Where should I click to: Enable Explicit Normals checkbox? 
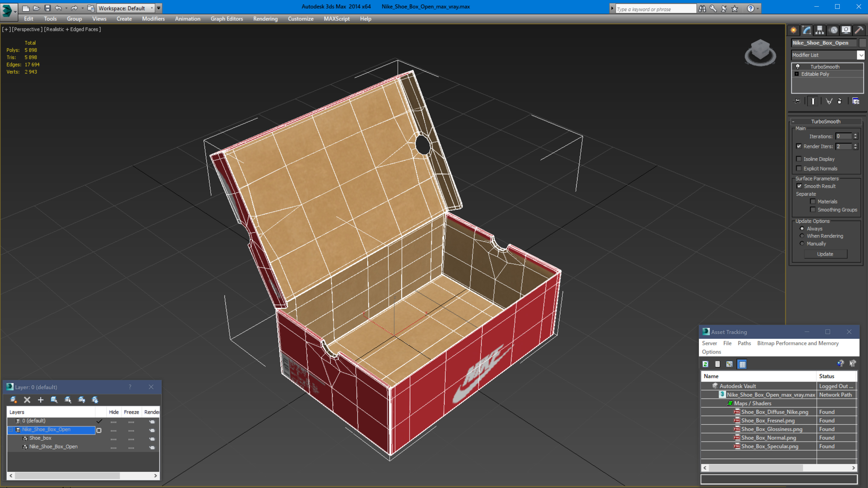point(799,168)
